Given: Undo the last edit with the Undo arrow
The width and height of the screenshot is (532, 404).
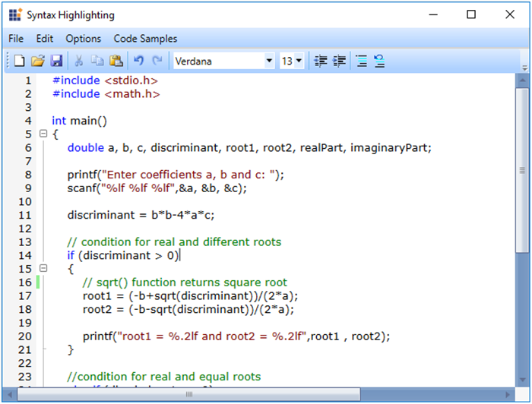Looking at the screenshot, I should (x=138, y=61).
